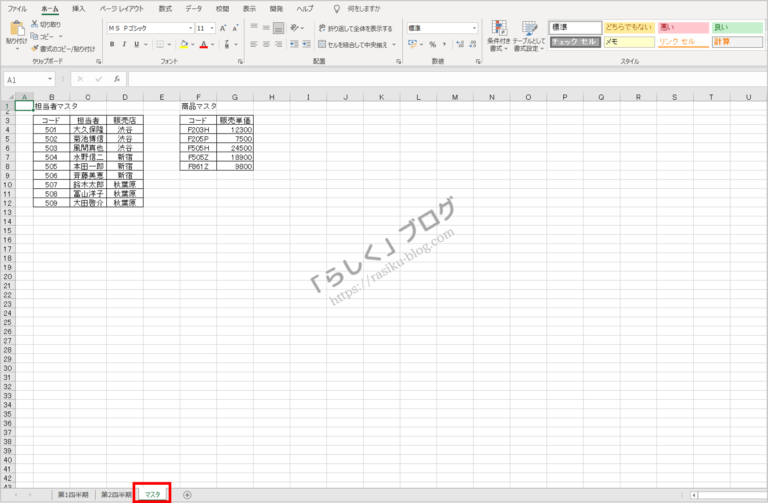Switch to the 表示 (View) tab
Viewport: 768px width, 503px height.
[x=249, y=9]
